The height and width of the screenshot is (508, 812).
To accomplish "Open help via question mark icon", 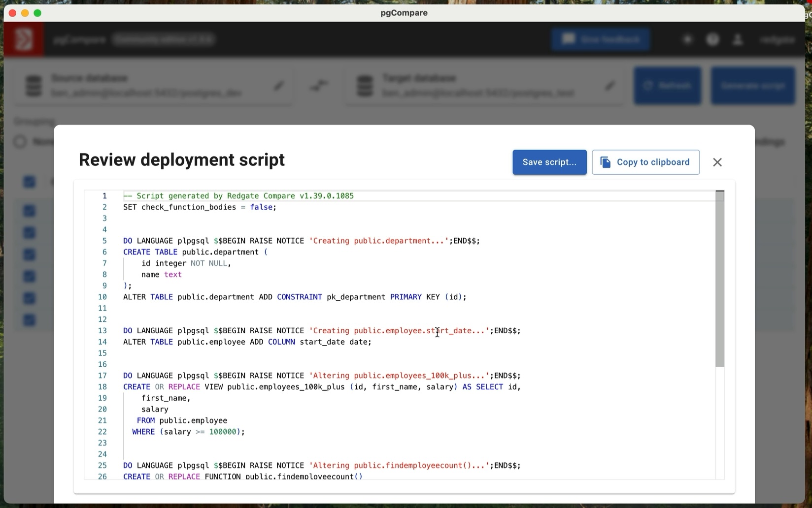I will (x=712, y=39).
